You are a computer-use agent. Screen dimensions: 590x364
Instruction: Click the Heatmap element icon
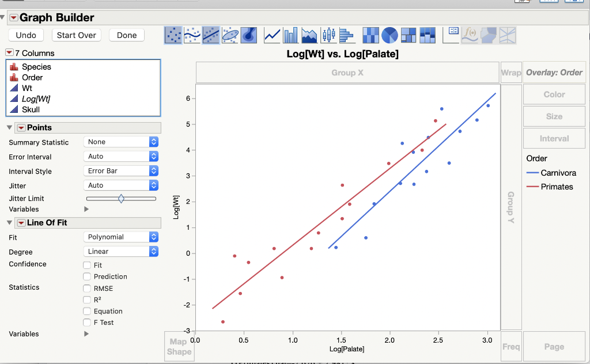point(370,35)
